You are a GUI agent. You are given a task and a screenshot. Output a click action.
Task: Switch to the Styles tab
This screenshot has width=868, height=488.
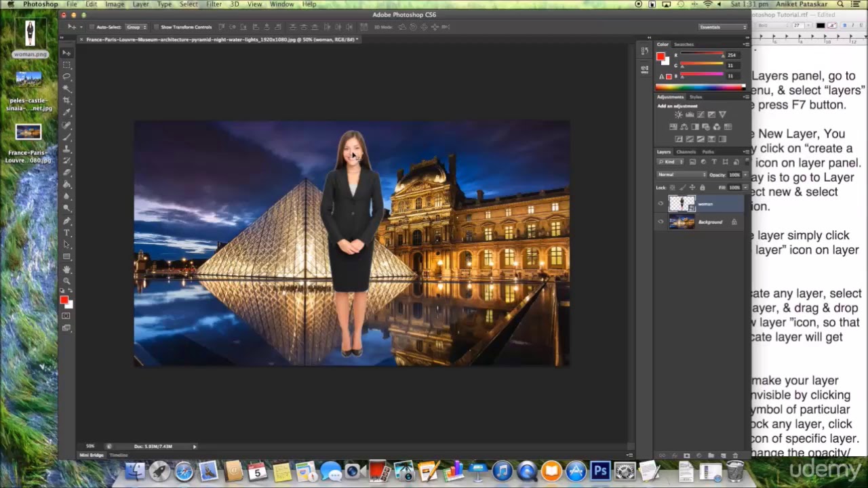pos(696,97)
